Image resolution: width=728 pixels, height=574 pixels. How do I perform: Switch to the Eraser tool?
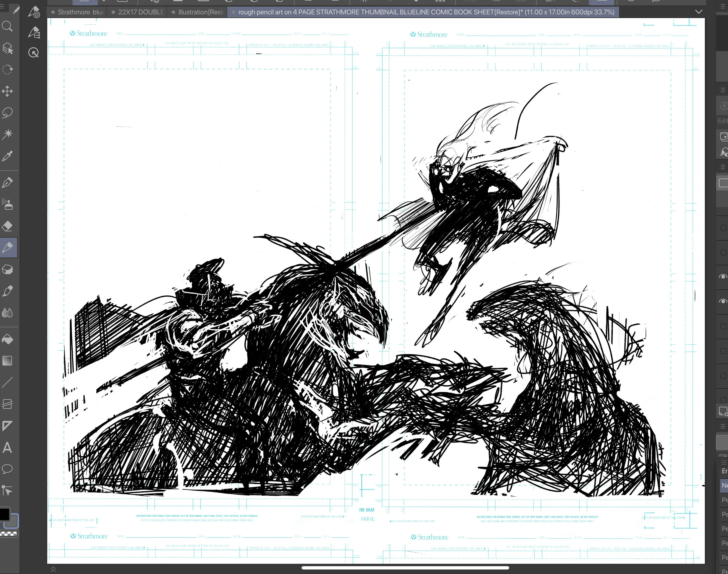8,226
